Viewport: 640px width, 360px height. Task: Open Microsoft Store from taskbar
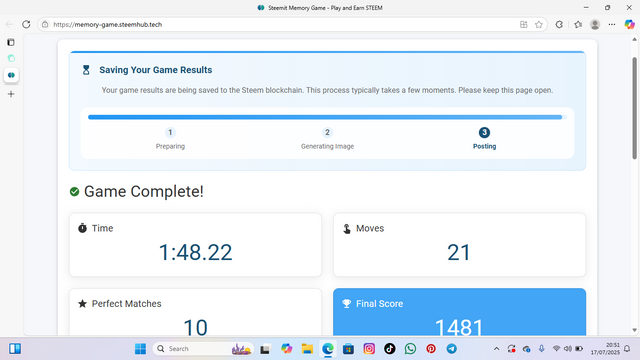348,349
